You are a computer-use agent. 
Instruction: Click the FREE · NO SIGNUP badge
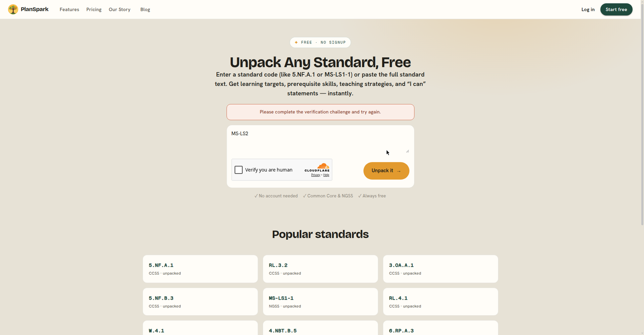click(320, 42)
